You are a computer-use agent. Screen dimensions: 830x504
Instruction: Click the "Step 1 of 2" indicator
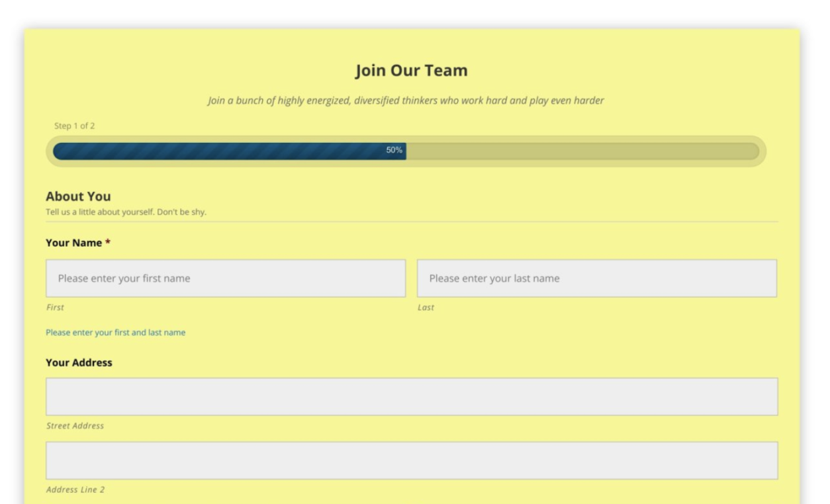coord(74,126)
